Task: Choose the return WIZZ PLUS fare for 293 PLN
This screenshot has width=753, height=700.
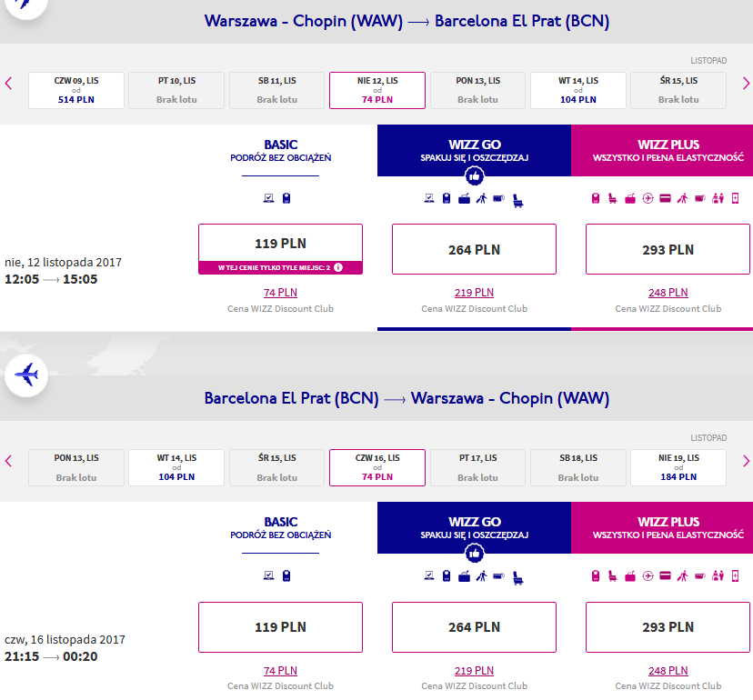Action: (668, 627)
